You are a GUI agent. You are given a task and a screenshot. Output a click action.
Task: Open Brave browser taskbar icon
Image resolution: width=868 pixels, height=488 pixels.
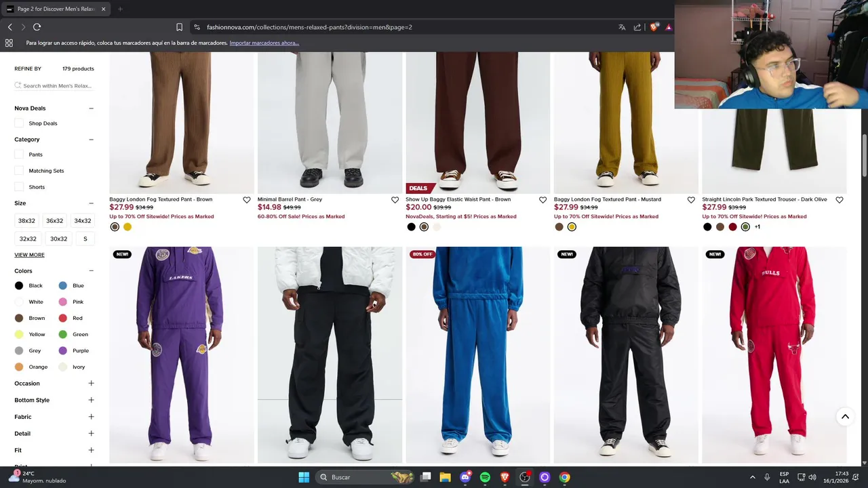point(505,477)
